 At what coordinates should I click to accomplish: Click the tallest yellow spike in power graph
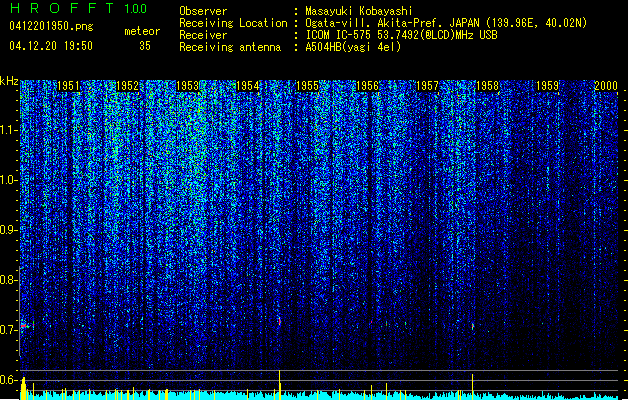280,384
